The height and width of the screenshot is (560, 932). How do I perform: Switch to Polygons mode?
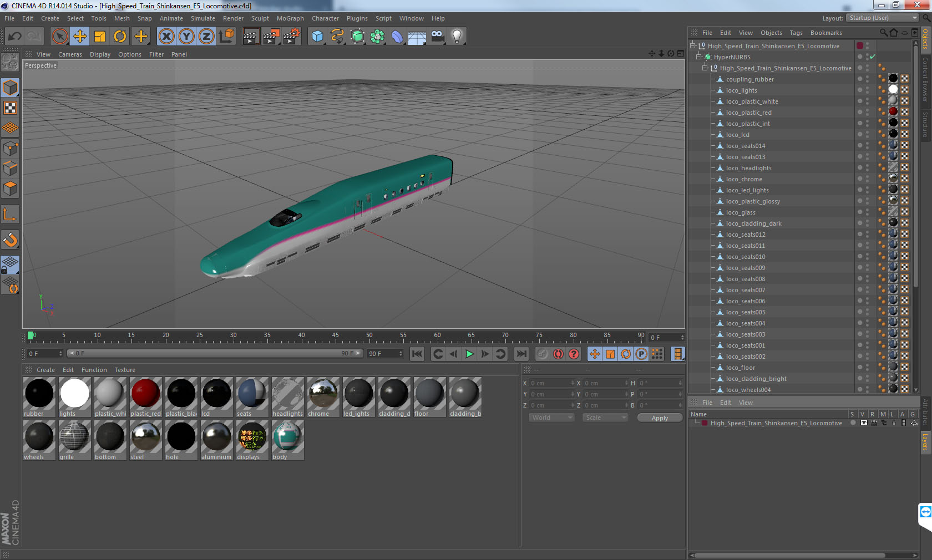pos(10,189)
